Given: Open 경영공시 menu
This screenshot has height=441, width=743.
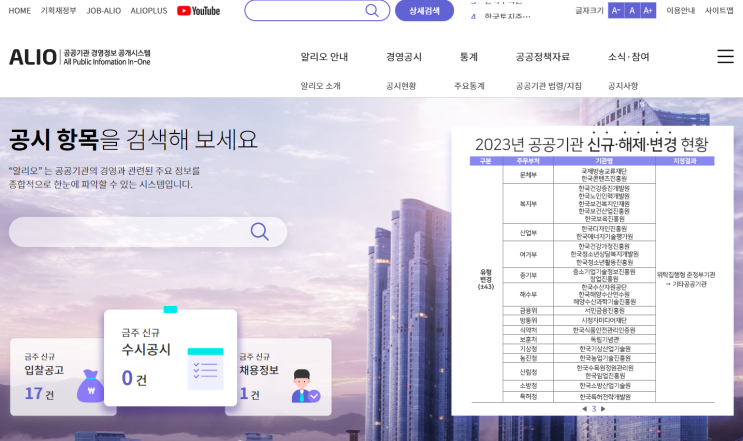Looking at the screenshot, I should (x=404, y=57).
